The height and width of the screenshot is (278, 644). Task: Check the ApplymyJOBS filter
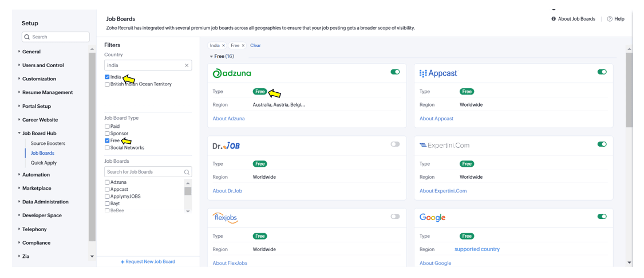point(107,197)
